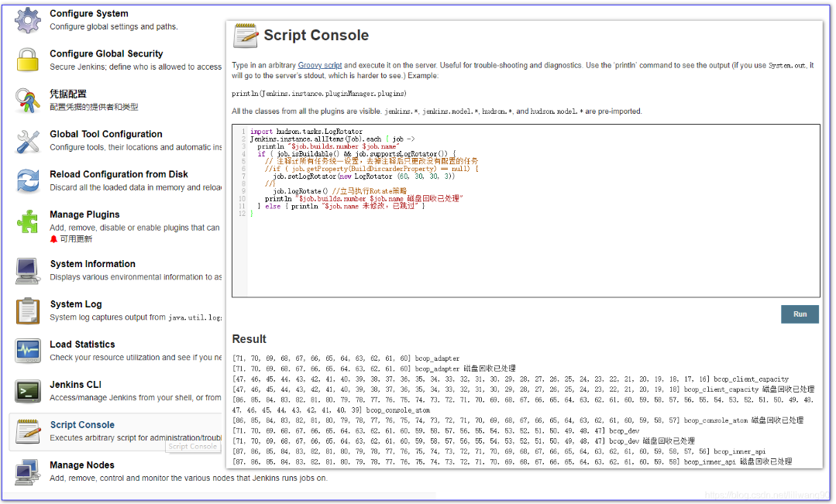Follow the Groovy script hyperlink

320,66
